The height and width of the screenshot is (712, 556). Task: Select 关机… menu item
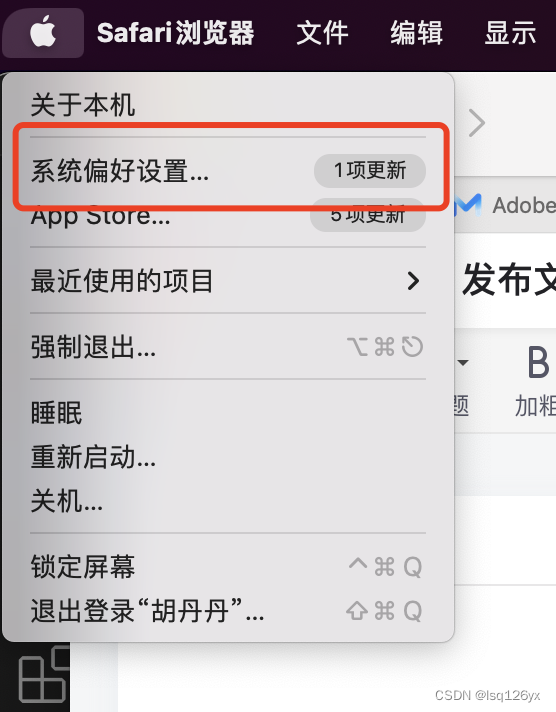coord(228,501)
